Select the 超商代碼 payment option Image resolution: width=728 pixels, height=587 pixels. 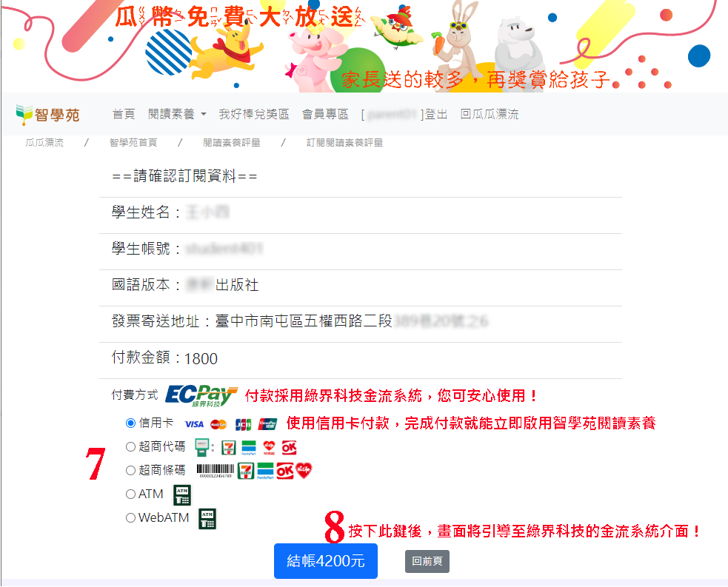coord(130,447)
